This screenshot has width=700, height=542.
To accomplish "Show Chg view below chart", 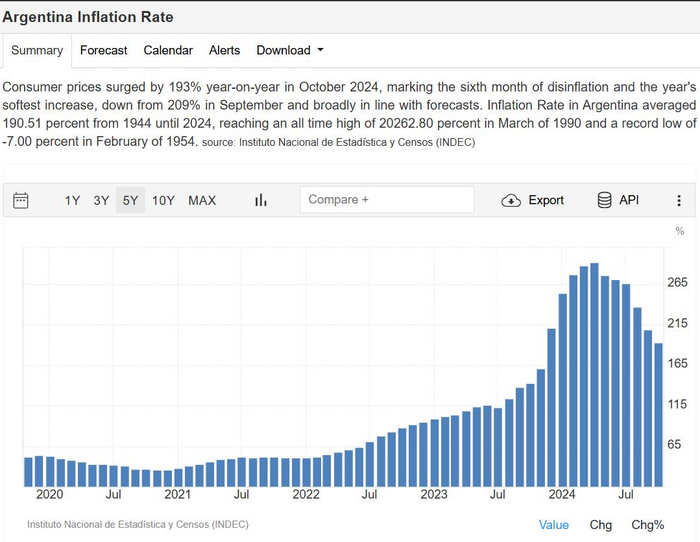I will coord(601,524).
